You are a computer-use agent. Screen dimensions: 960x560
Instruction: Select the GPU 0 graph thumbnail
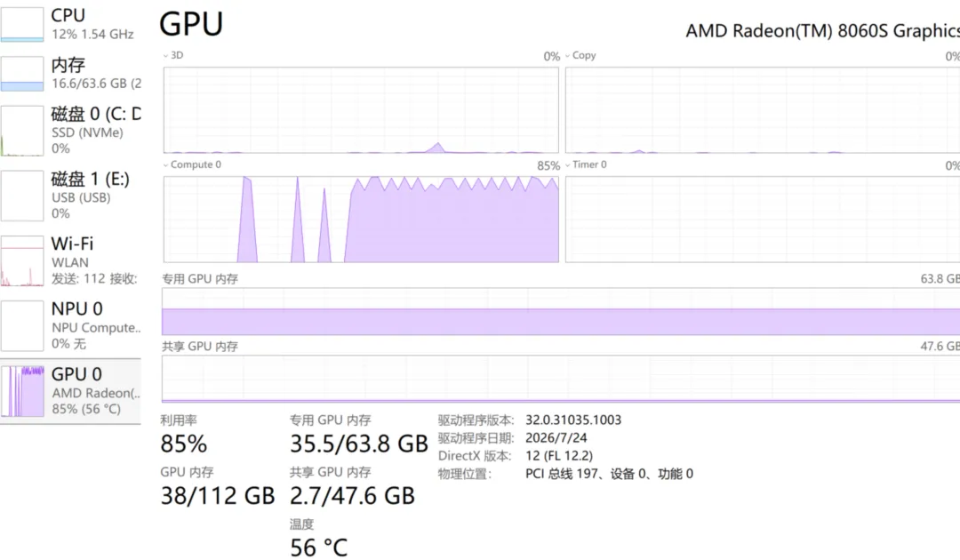[x=22, y=391]
